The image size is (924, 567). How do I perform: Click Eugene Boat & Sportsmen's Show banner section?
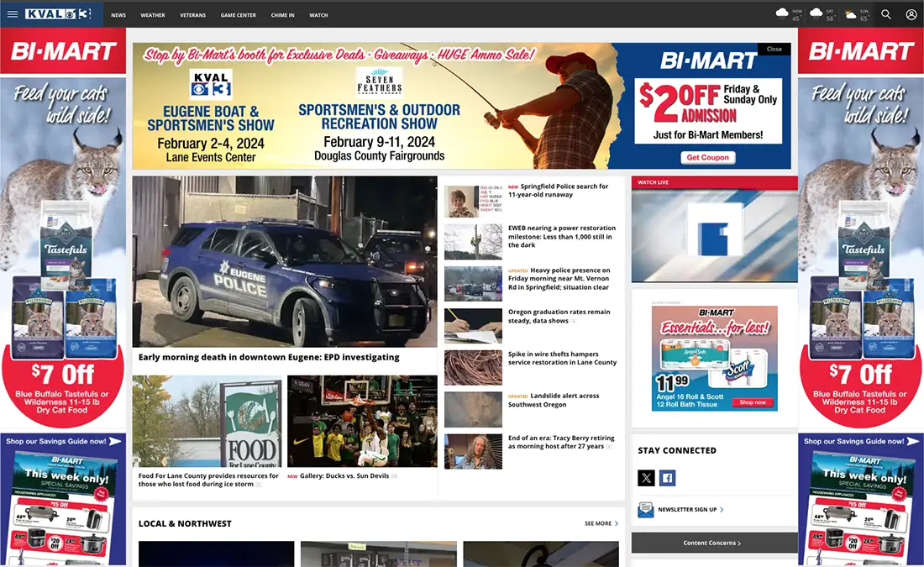click(211, 117)
